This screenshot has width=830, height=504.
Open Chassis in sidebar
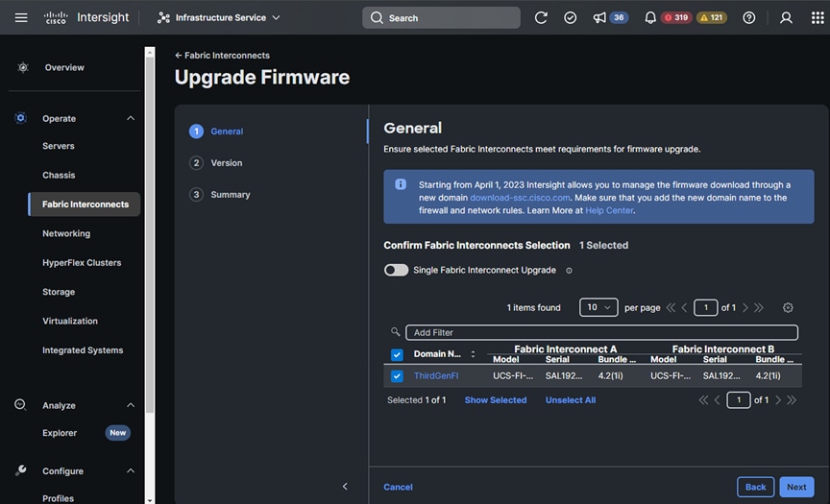coord(59,175)
